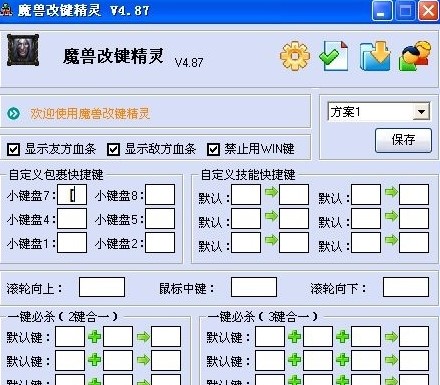
Task: Toggle 显示敌方血条 checkbox
Action: click(x=113, y=149)
